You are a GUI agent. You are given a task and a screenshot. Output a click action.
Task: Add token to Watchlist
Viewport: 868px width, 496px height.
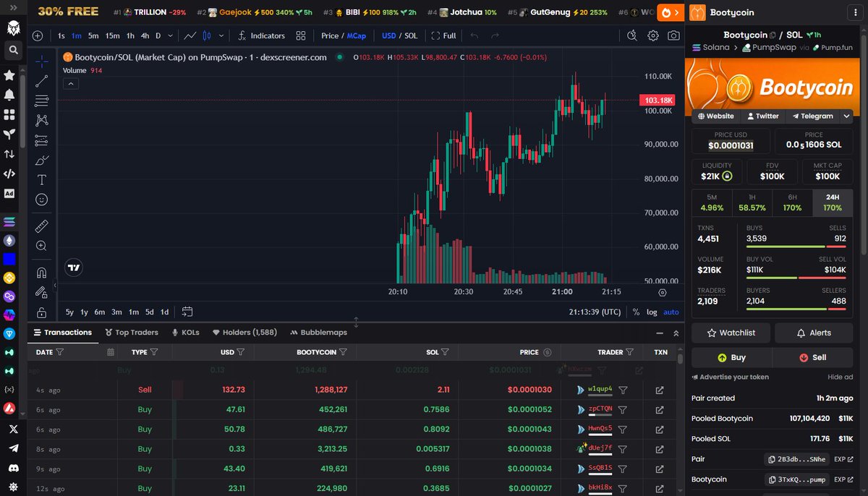731,333
